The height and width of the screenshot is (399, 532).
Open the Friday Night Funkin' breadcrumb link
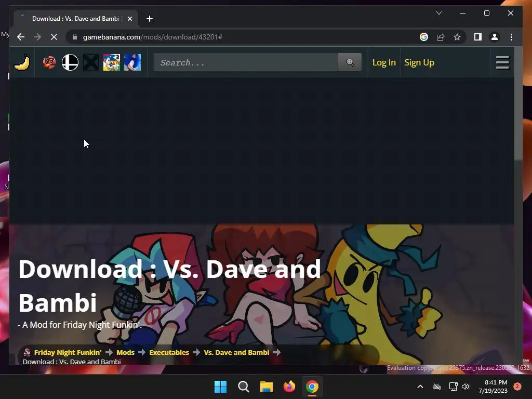[x=68, y=352]
